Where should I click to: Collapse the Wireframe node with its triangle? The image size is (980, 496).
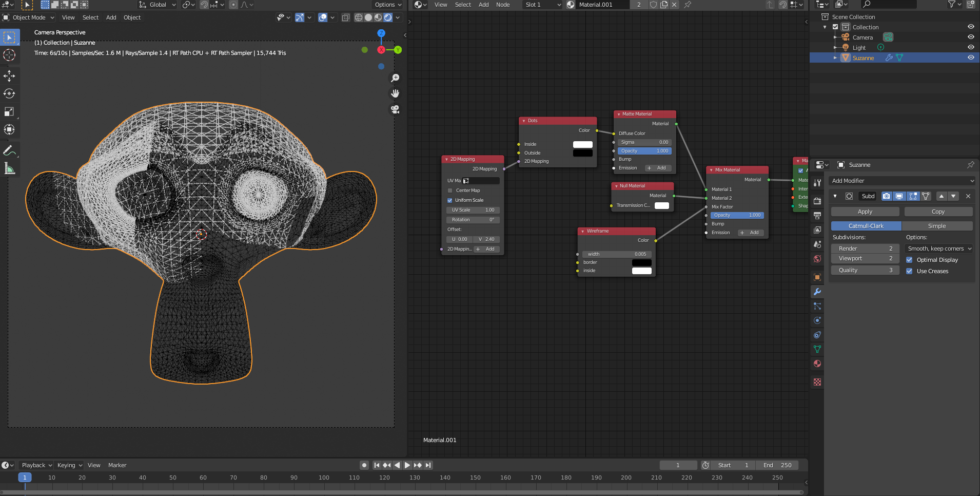point(583,232)
